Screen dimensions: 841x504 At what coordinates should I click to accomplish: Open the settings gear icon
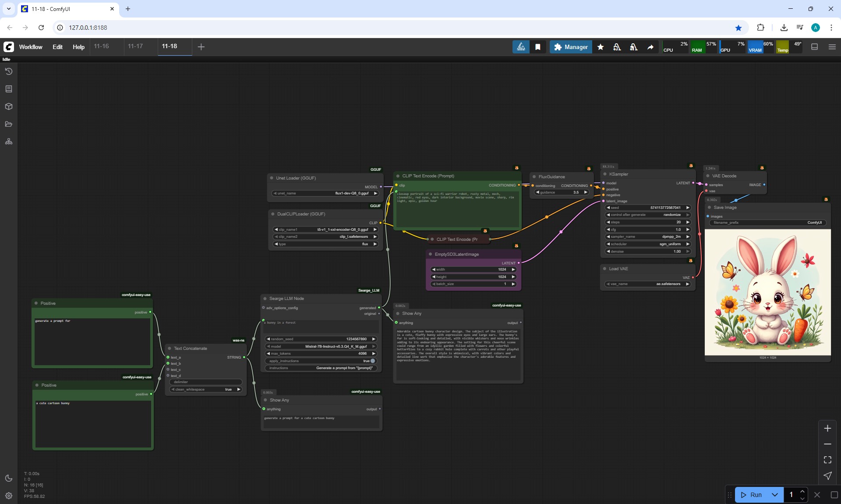[9, 496]
